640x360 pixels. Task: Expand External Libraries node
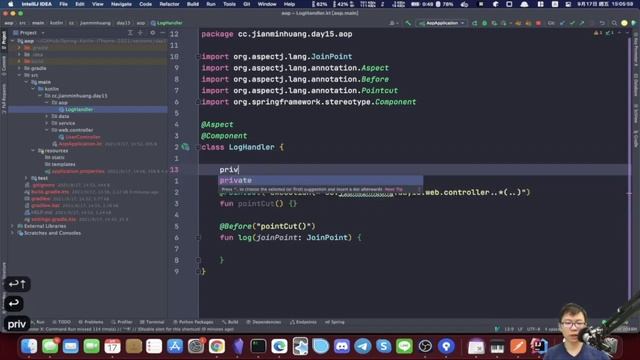click(x=13, y=226)
